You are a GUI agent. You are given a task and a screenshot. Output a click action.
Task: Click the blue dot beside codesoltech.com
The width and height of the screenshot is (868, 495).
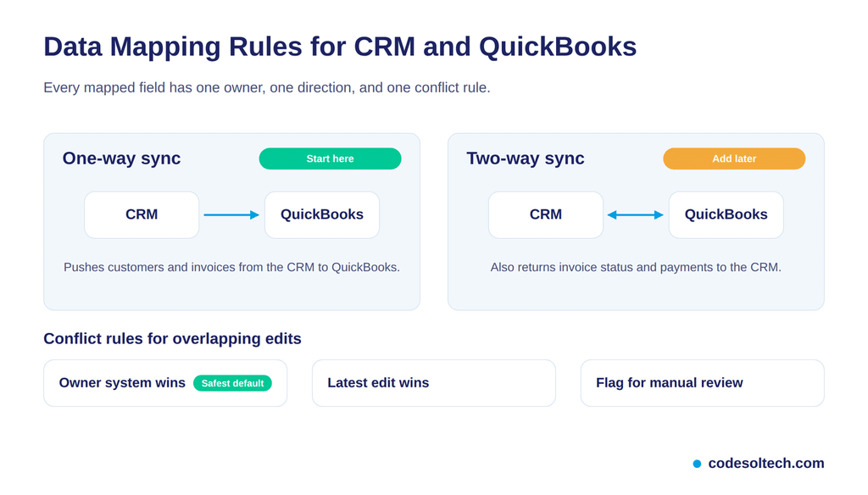697,464
